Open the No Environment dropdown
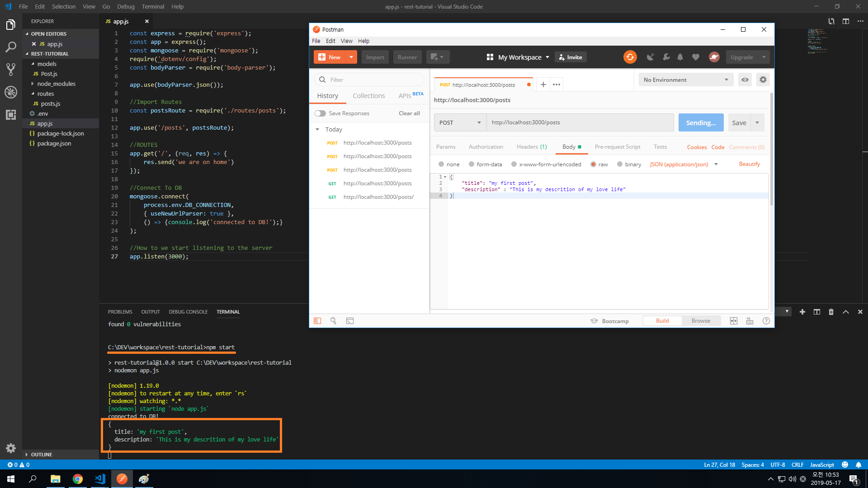 686,80
